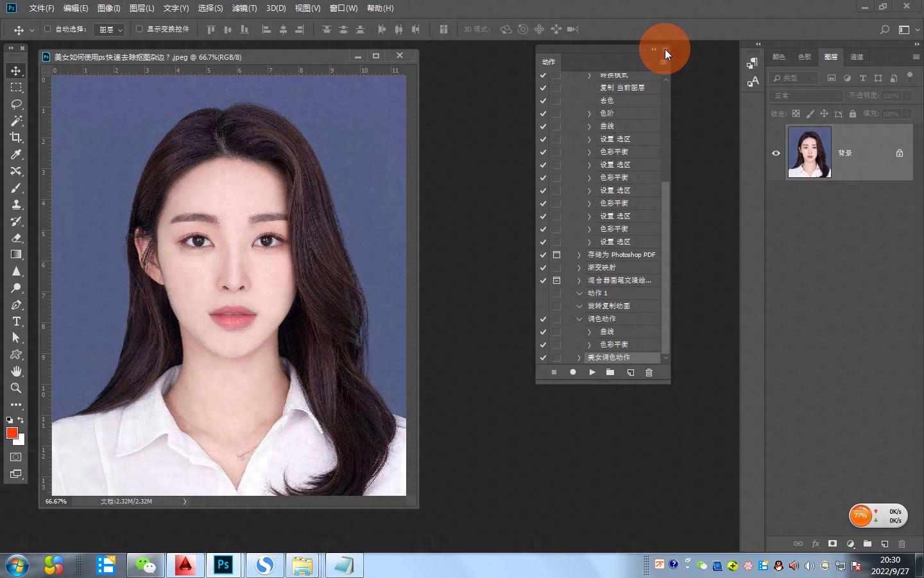Select the Lasso tool
The width and height of the screenshot is (924, 578).
[x=16, y=104]
